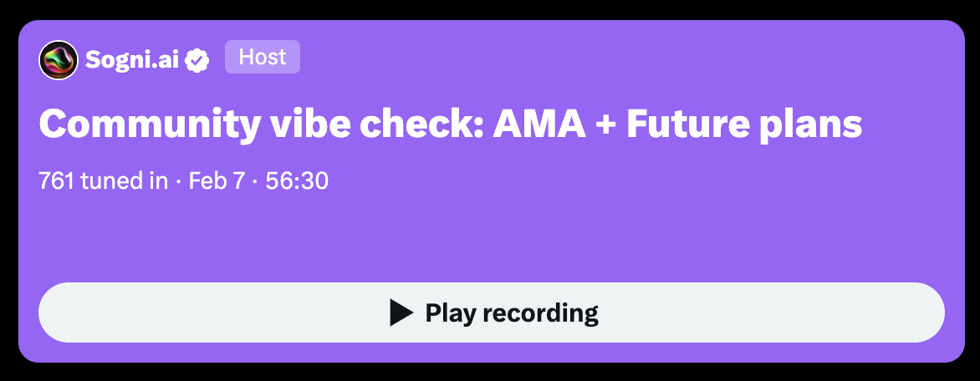Viewport: 980px width, 381px height.
Task: Click the "tuned in" text
Action: (124, 180)
